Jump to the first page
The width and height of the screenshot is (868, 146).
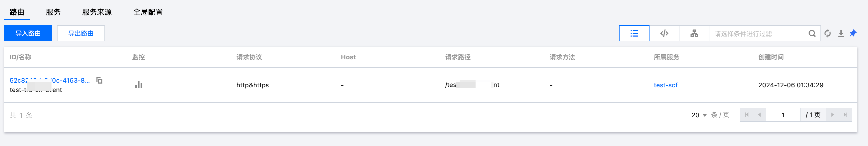pos(747,115)
